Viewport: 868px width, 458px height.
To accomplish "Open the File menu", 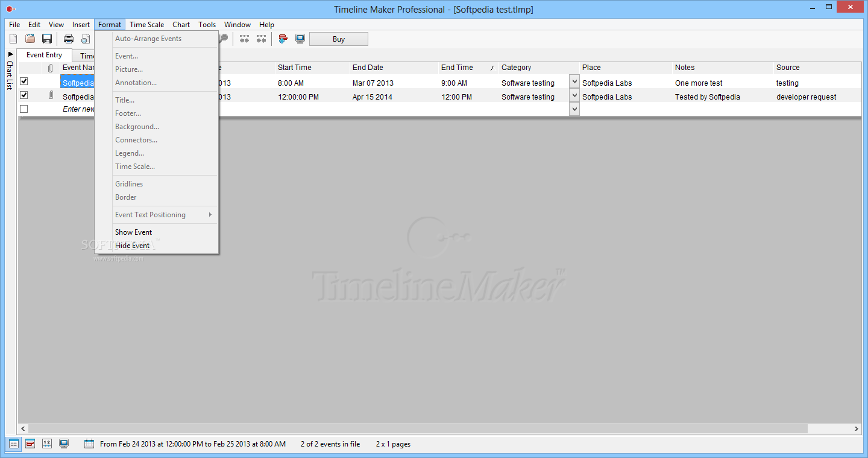I will 14,25.
